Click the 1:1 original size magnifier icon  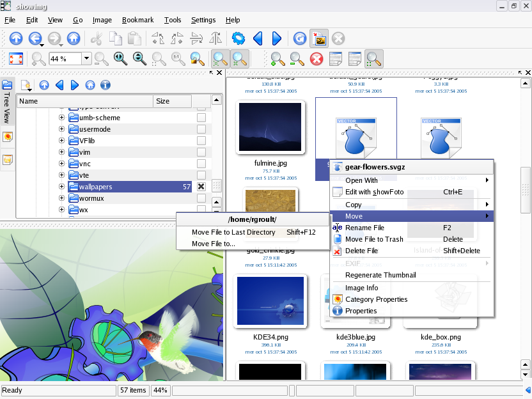pos(178,59)
